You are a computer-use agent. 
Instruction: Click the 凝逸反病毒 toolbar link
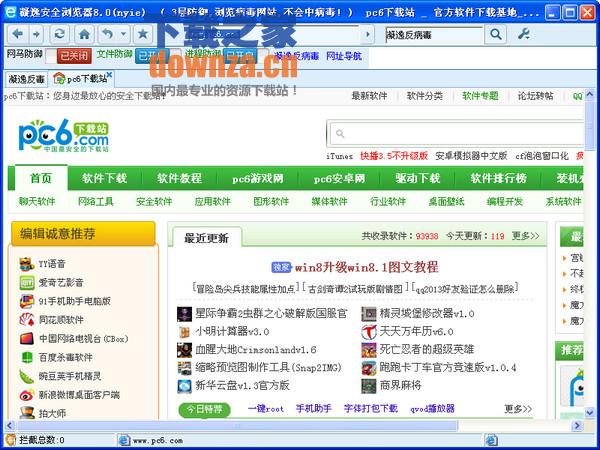point(297,56)
